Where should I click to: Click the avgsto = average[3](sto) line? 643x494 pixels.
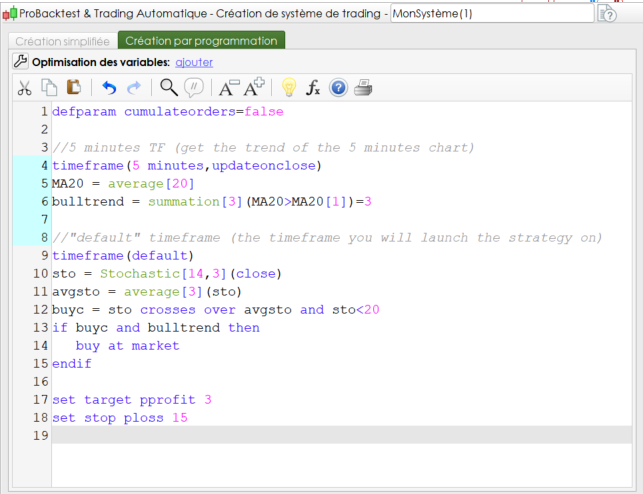tap(147, 292)
